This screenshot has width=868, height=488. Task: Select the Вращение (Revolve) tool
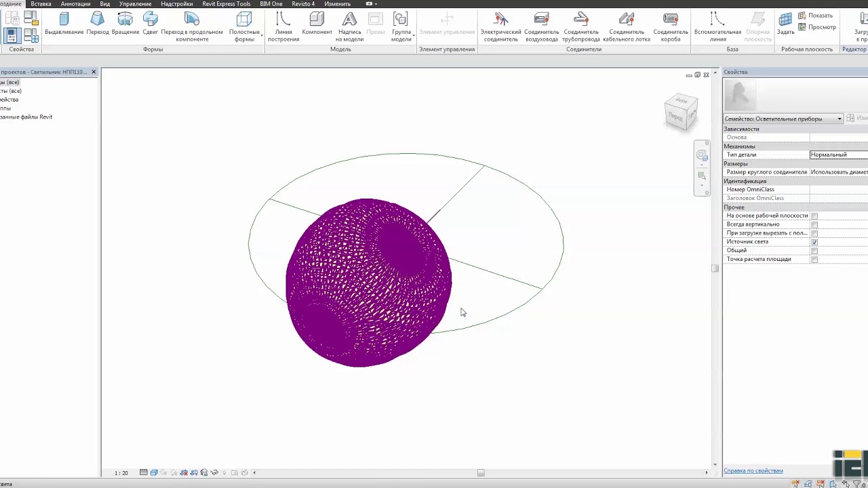tap(125, 24)
